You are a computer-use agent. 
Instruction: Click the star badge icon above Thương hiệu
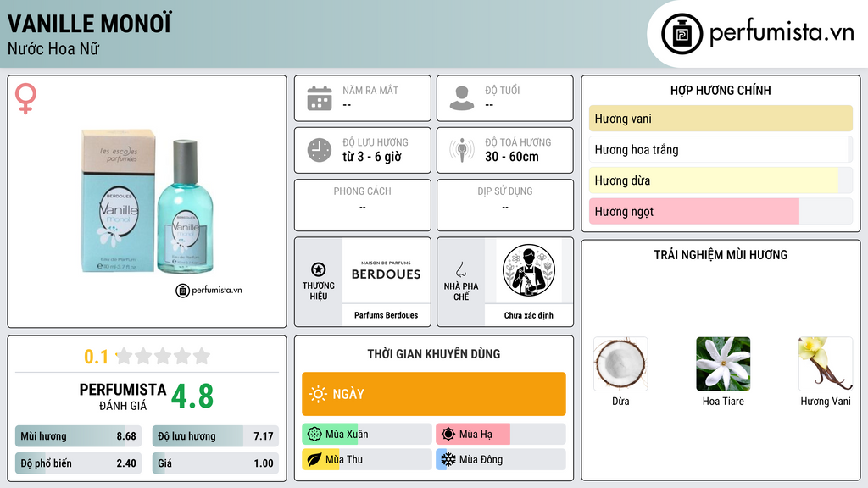[x=319, y=269]
